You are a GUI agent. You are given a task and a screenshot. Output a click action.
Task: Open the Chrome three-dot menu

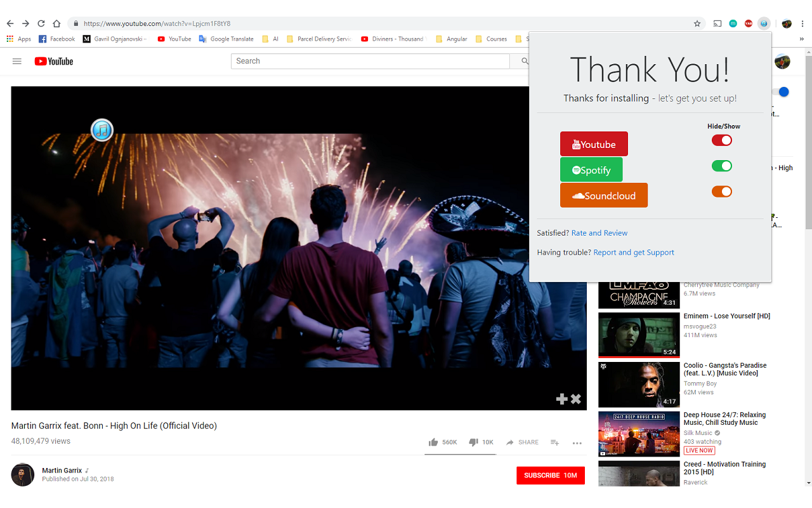pyautogui.click(x=802, y=23)
